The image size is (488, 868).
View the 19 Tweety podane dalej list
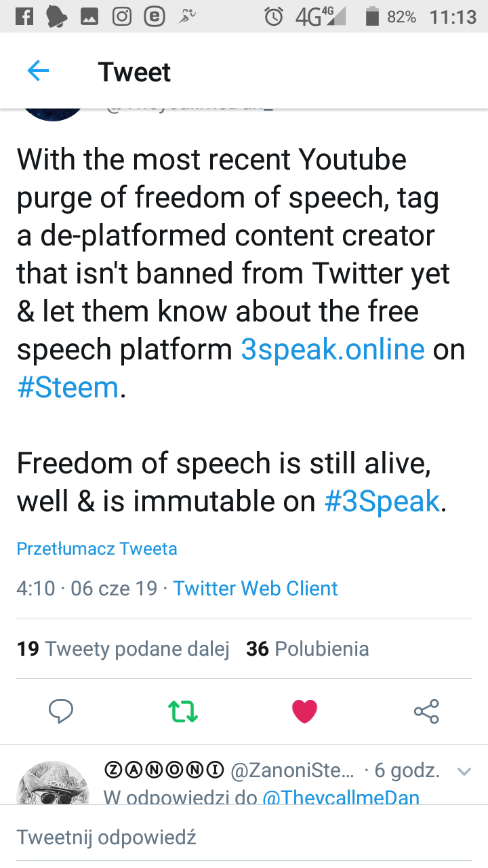[123, 649]
